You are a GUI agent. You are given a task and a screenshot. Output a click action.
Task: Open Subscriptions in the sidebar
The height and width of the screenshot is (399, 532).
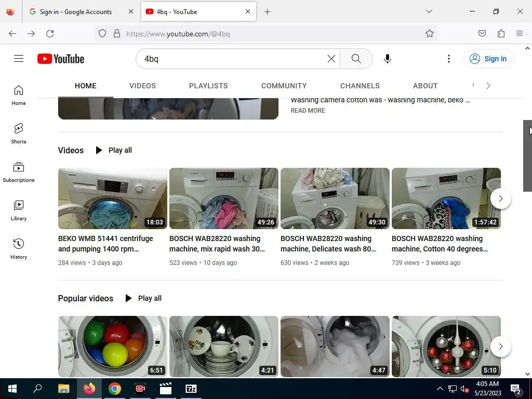pyautogui.click(x=19, y=172)
